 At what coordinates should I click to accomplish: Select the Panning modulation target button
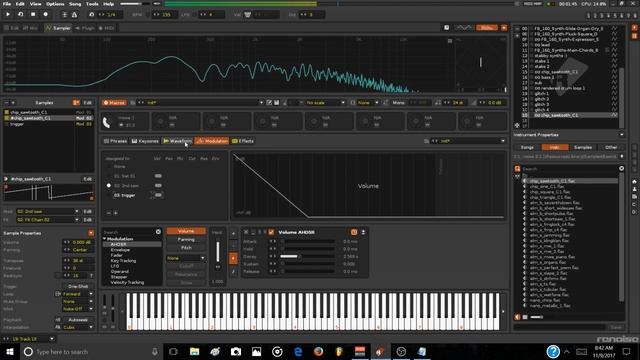point(186,240)
